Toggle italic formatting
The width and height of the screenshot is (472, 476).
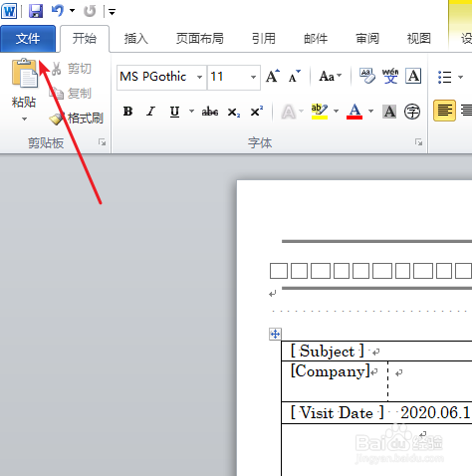coord(151,112)
